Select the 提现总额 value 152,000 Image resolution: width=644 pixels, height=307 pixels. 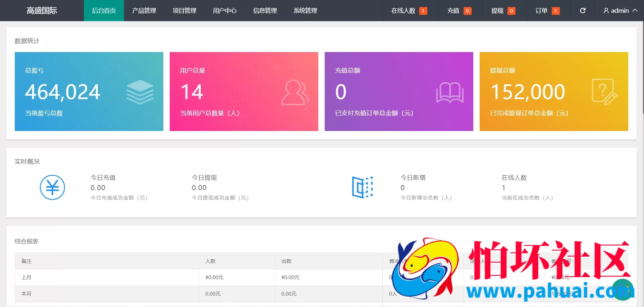point(528,92)
